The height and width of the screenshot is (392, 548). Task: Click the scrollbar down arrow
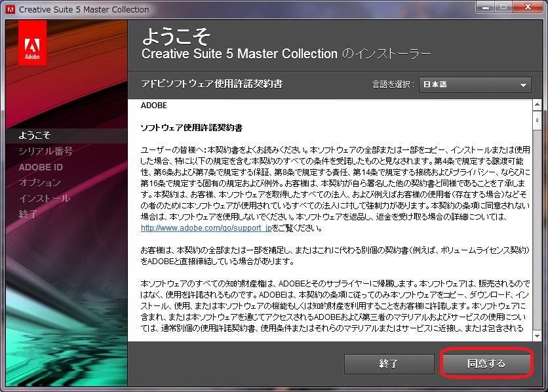click(x=537, y=336)
